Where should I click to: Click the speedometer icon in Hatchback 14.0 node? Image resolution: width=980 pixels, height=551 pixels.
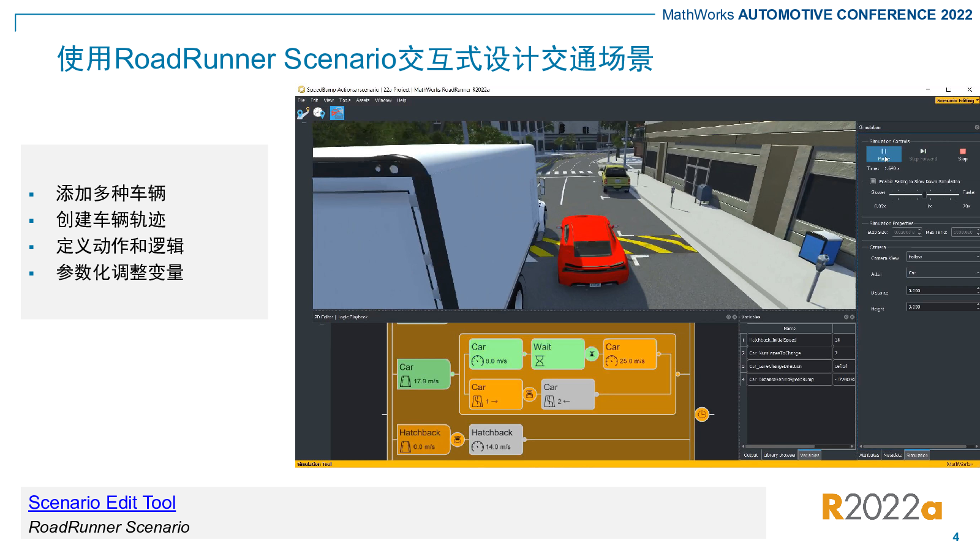[x=478, y=447]
